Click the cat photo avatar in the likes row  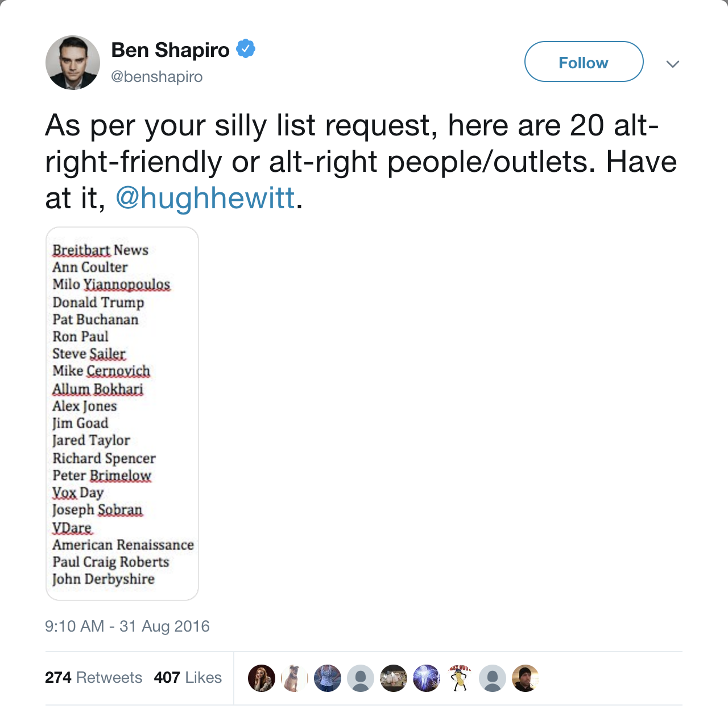coord(395,678)
